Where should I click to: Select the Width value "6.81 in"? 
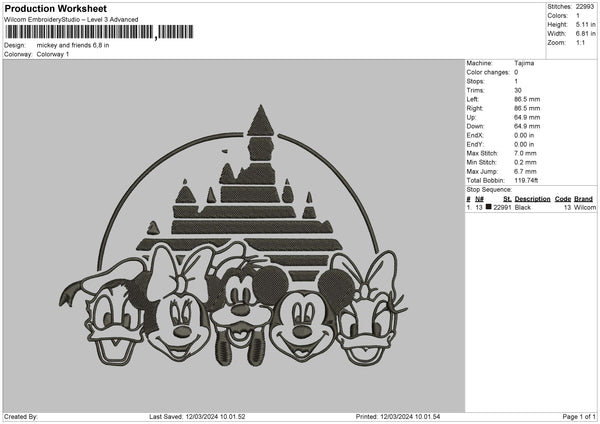click(585, 34)
